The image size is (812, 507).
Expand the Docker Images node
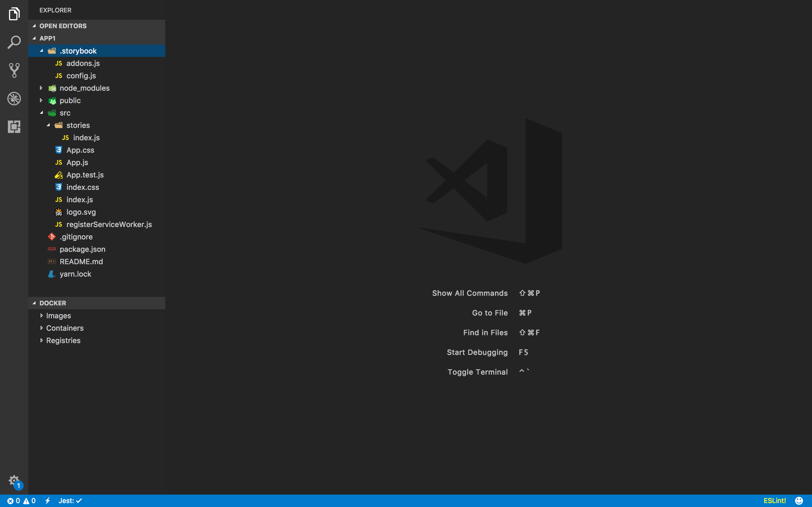[58, 315]
